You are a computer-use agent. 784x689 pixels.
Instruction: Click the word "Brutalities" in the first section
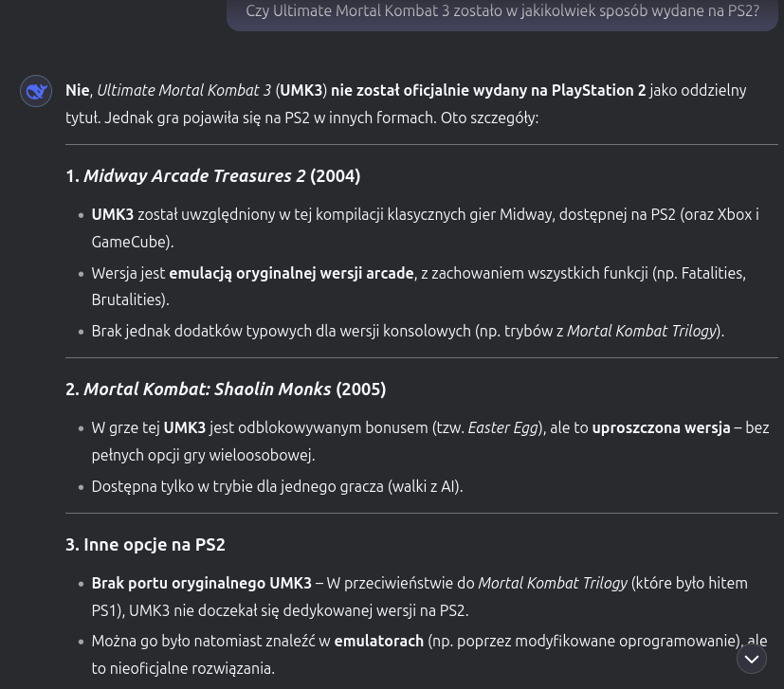[x=129, y=300]
